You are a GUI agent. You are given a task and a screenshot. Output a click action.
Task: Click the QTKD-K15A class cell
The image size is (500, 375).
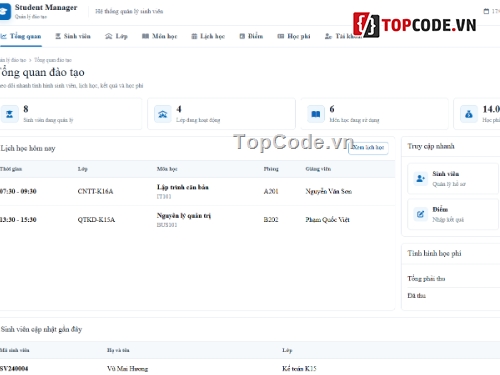click(96, 220)
